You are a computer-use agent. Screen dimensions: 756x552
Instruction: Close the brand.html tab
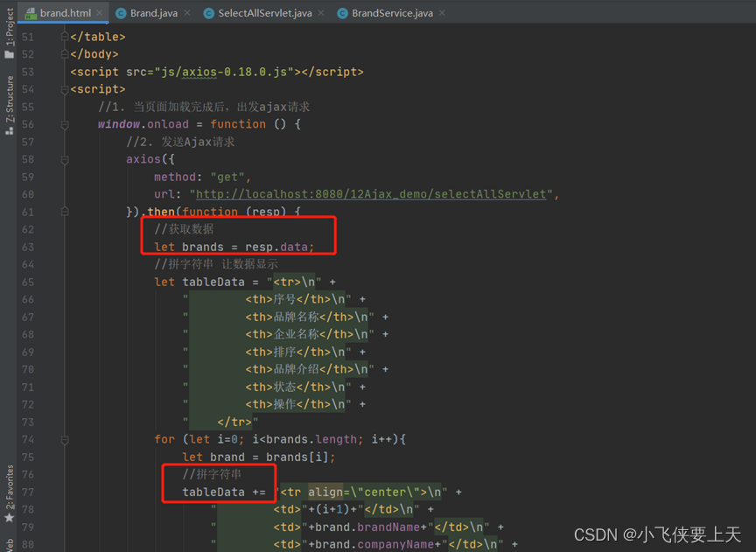pos(100,13)
